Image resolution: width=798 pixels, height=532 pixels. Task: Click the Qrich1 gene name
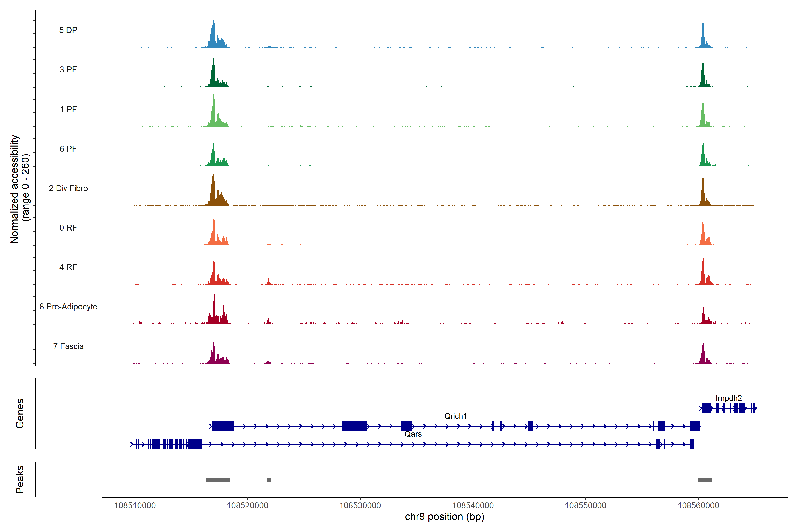[x=455, y=416]
